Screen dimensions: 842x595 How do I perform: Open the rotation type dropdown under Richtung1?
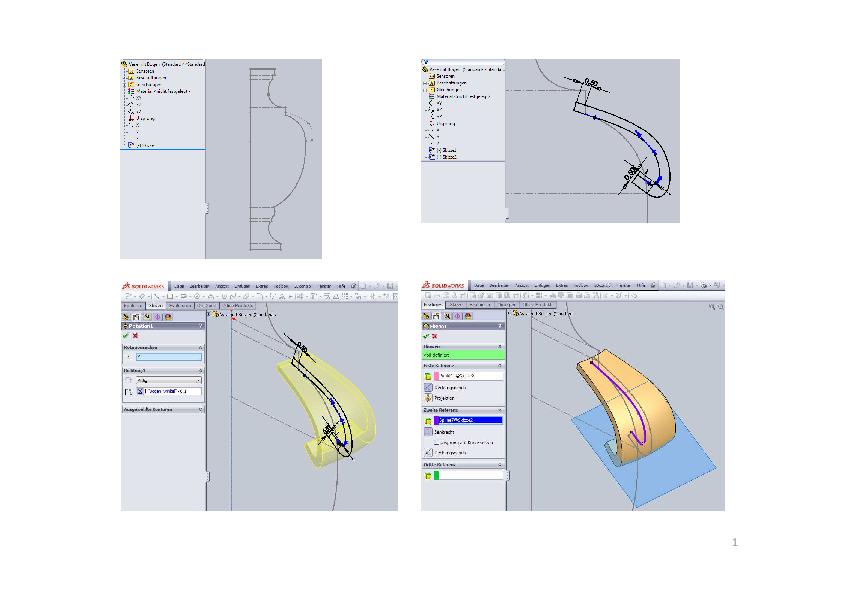(169, 380)
